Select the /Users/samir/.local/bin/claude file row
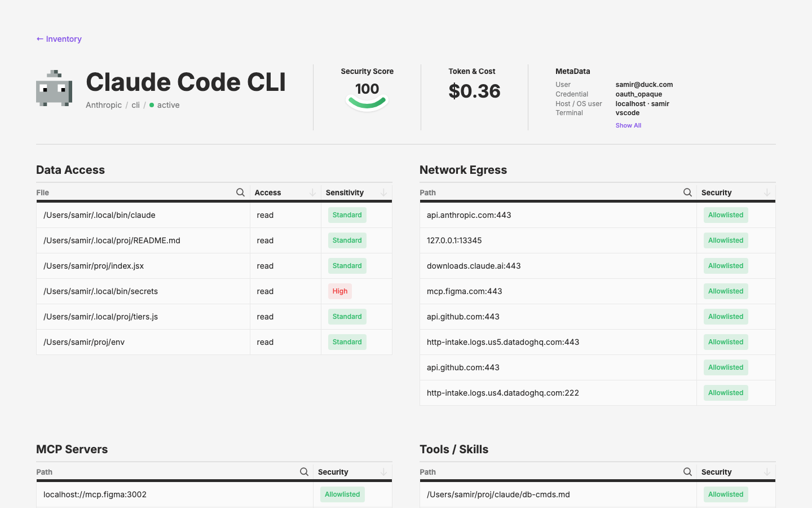Image resolution: width=812 pixels, height=508 pixels. 214,215
